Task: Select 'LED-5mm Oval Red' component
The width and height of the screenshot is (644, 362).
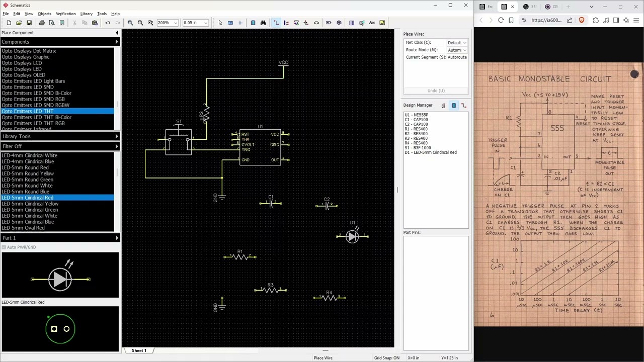Action: click(23, 228)
